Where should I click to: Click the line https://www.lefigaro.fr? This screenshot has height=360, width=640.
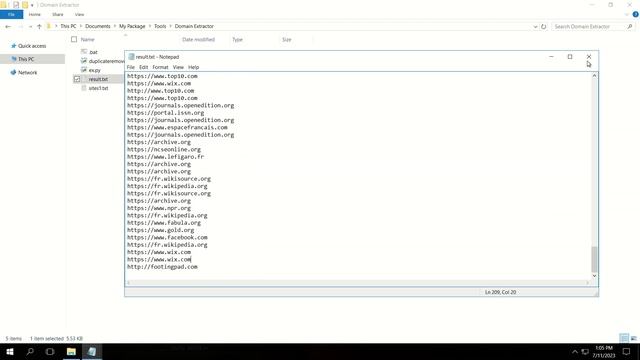coord(165,157)
